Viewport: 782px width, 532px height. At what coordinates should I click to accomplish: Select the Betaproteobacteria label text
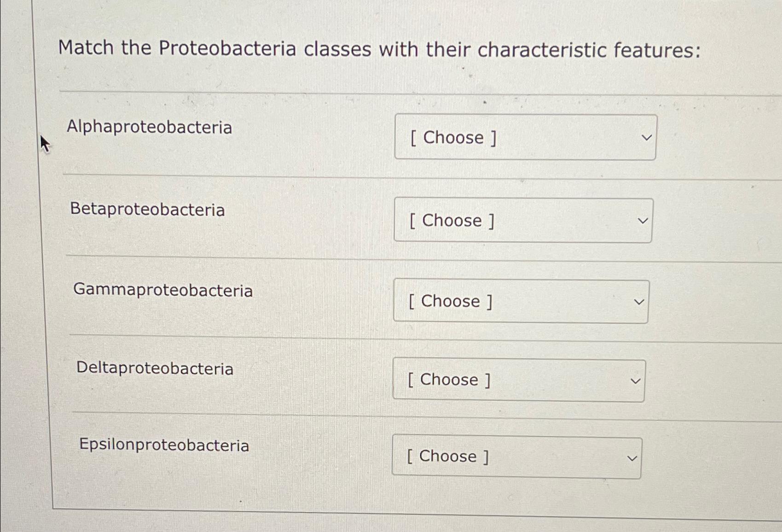pos(148,211)
